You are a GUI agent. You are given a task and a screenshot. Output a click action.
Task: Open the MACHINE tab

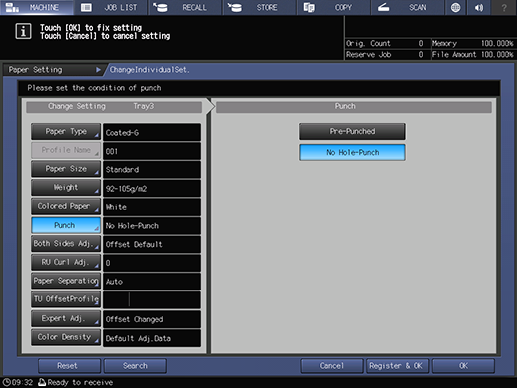pyautogui.click(x=37, y=7)
